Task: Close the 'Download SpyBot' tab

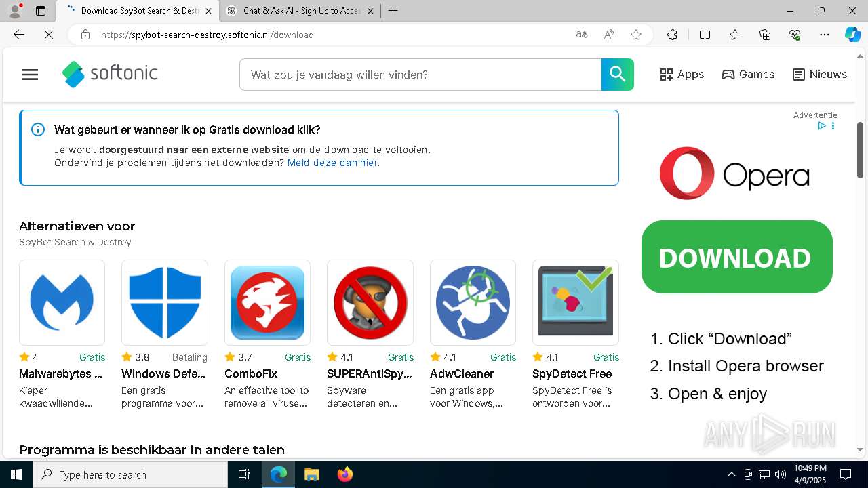Action: tap(209, 11)
